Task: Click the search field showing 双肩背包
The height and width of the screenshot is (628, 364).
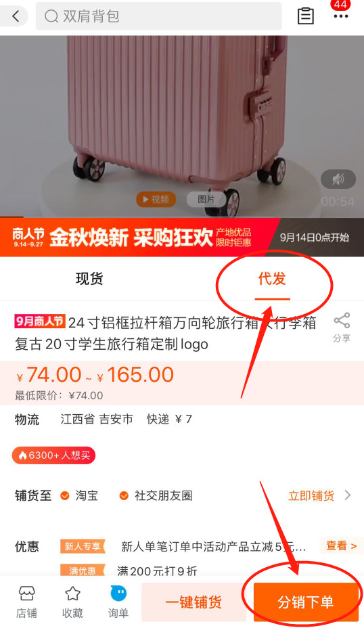Action: tap(158, 16)
